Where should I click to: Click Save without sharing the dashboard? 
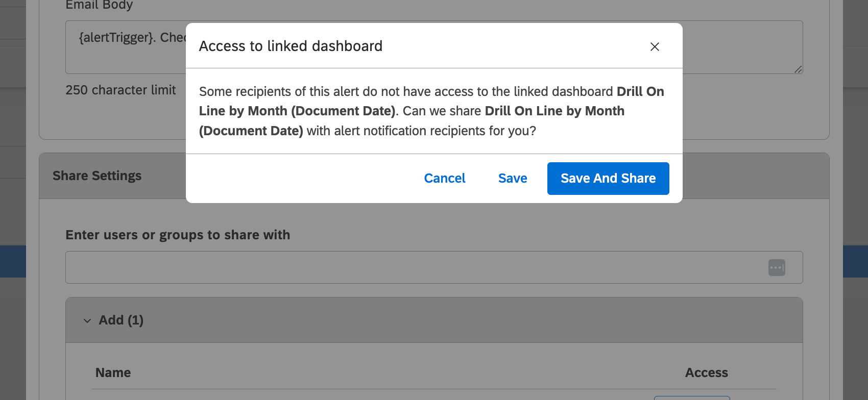coord(512,178)
